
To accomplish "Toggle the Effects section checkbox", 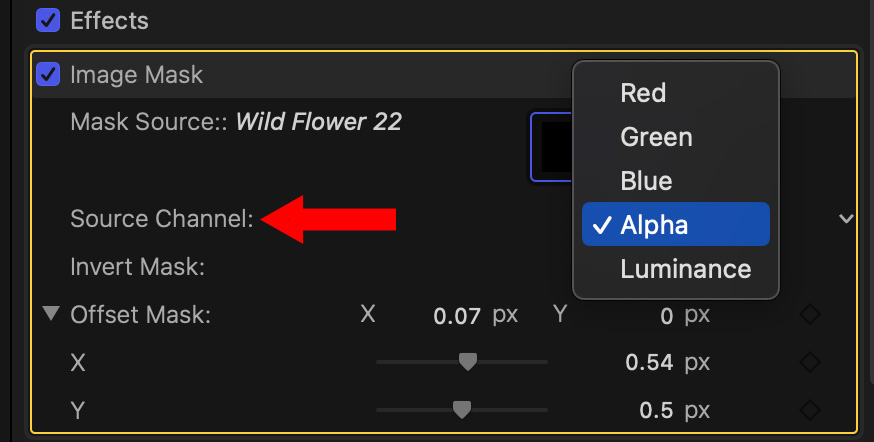I will (47, 20).
